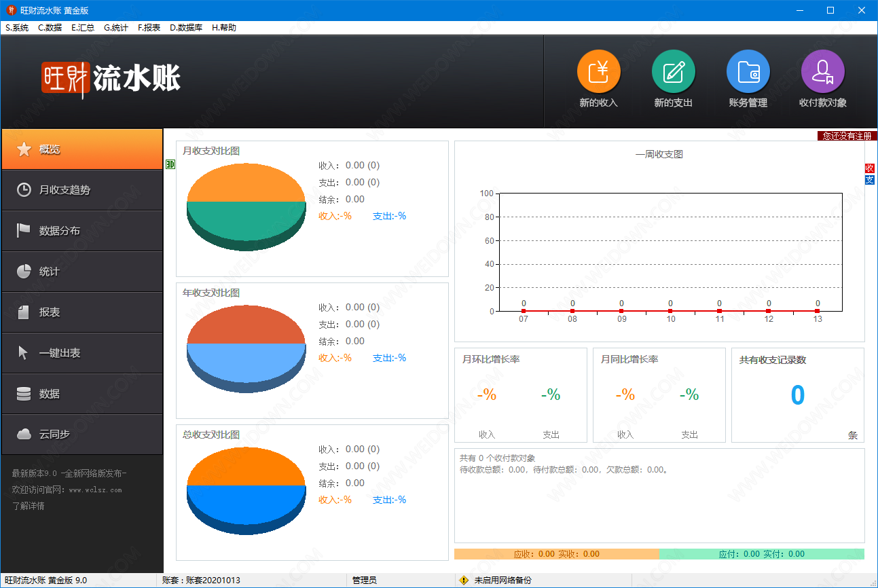Screen dimensions: 878x588
Task: Open the S.系统 menu
Action: [x=17, y=28]
